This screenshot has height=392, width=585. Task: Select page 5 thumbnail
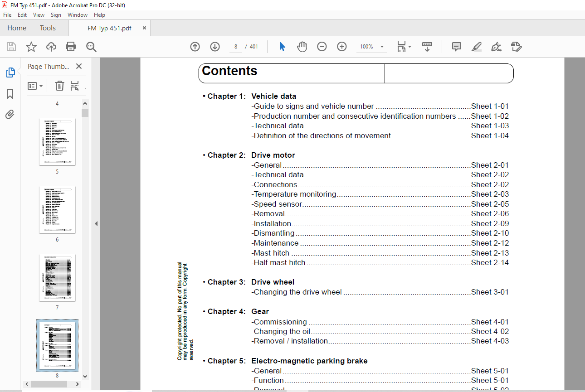[x=57, y=141]
